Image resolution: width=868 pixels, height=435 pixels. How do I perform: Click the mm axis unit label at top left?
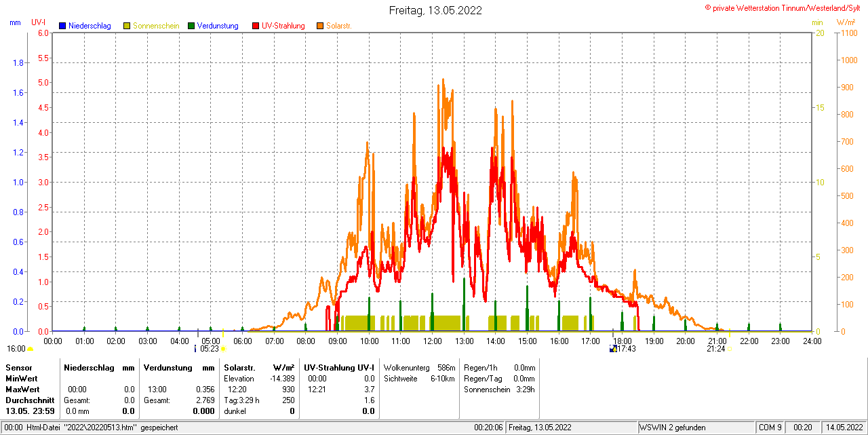click(16, 22)
